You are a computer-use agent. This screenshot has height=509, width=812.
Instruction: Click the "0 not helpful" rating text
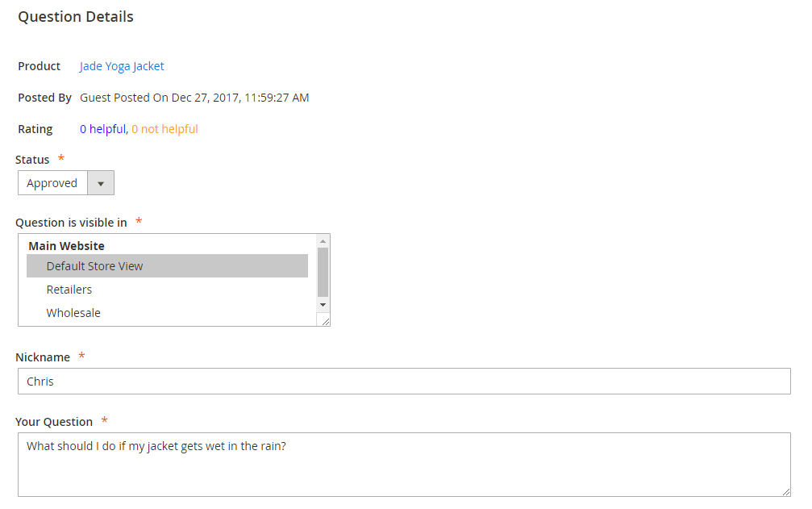click(164, 129)
